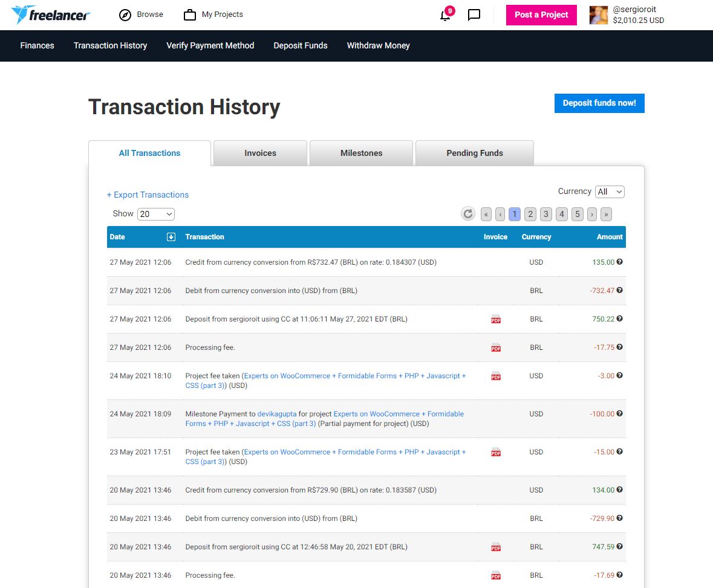The image size is (713, 588).
Task: Click the Transaction column header
Action: pos(204,237)
